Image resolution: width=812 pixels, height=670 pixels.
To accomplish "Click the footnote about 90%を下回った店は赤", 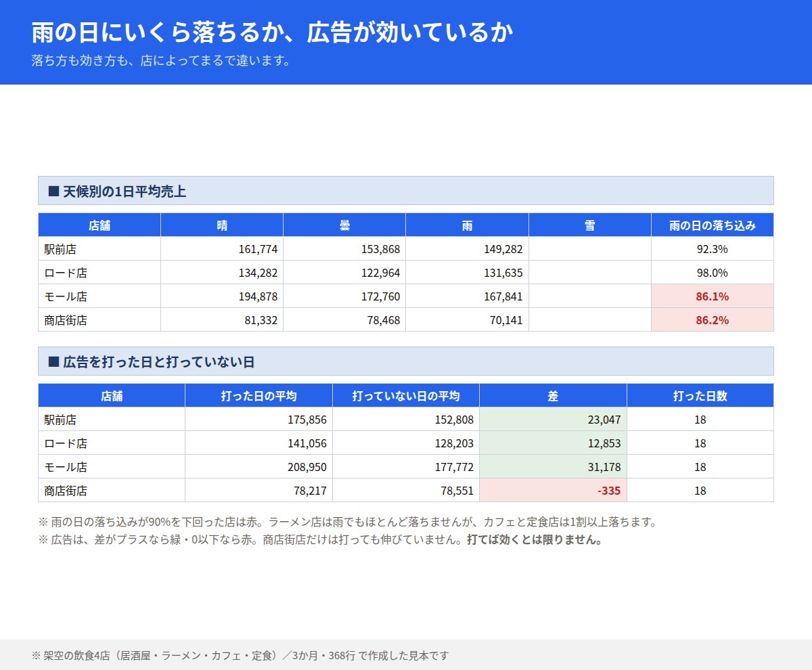I will click(x=348, y=522).
